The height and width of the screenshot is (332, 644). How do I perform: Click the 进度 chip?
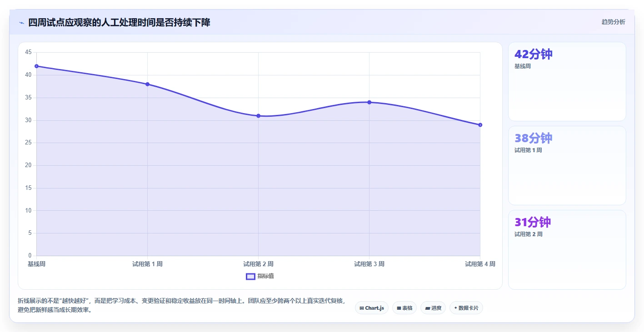(433, 308)
